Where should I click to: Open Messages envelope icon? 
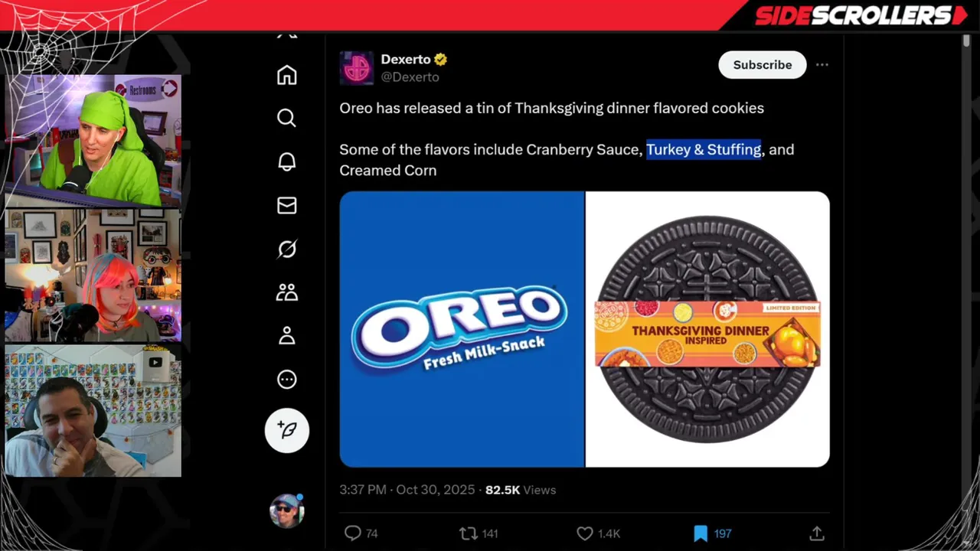[x=286, y=205]
